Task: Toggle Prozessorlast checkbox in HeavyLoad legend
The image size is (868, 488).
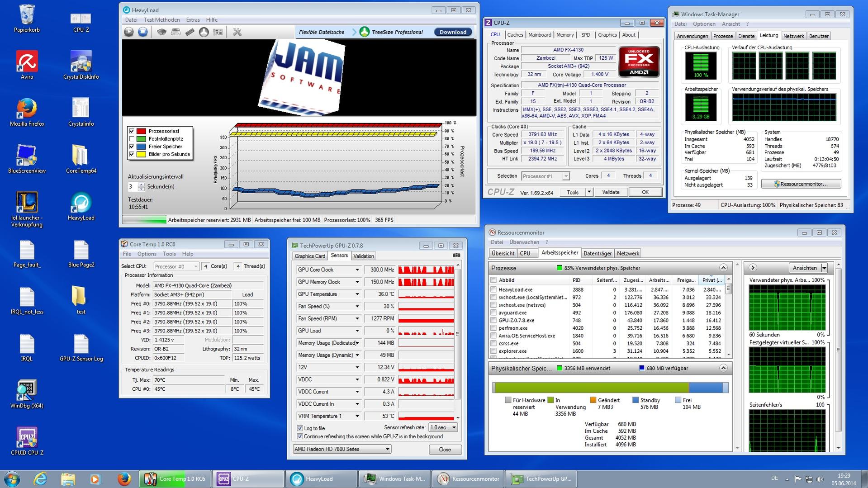Action: [132, 131]
